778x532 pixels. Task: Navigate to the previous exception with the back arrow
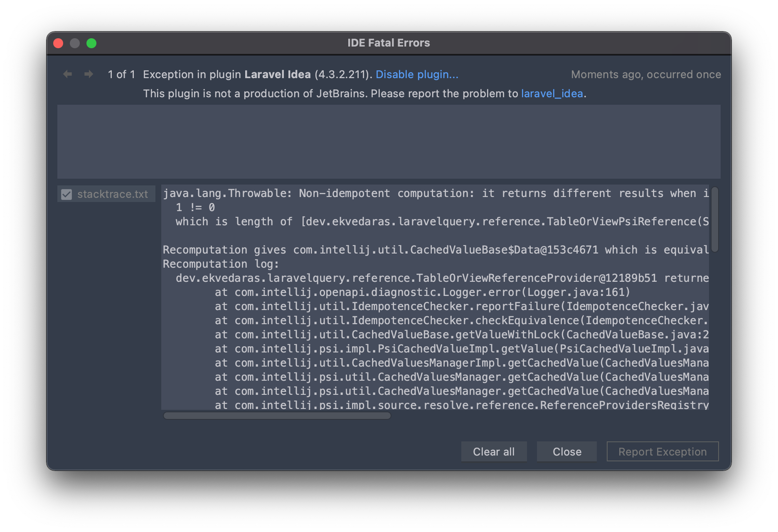pos(67,74)
